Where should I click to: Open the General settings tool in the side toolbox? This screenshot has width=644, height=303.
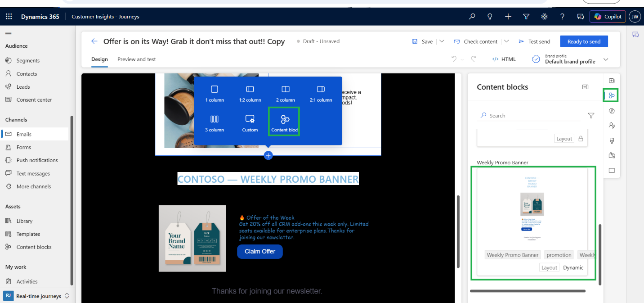(x=612, y=155)
